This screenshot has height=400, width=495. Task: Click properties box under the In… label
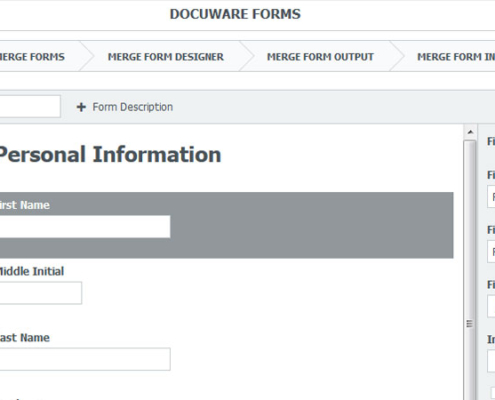(491, 361)
